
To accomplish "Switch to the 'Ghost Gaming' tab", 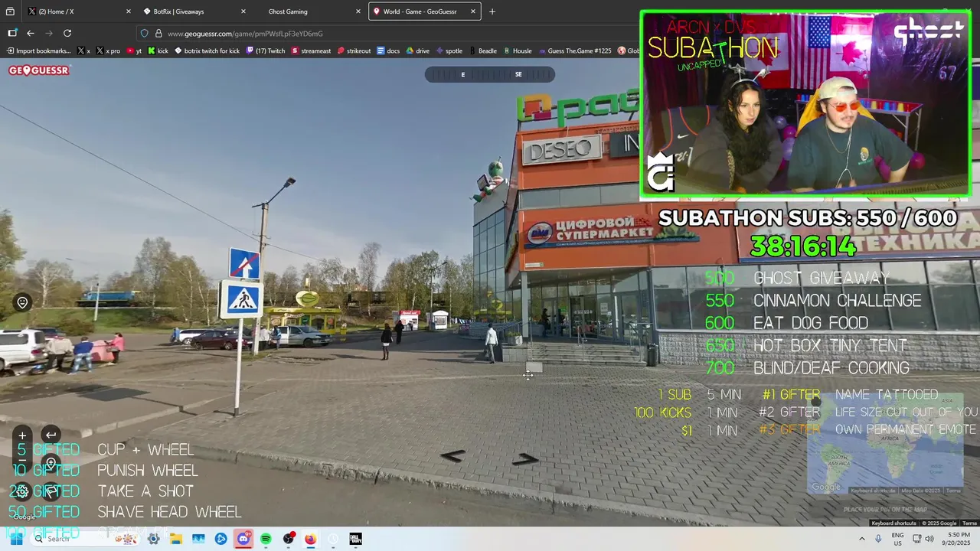I will click(x=309, y=11).
